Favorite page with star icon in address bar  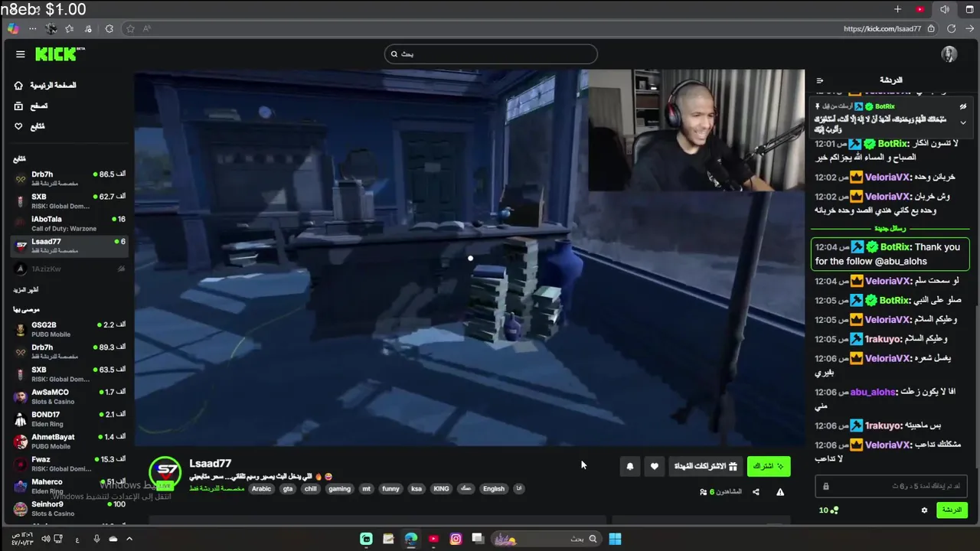click(130, 28)
